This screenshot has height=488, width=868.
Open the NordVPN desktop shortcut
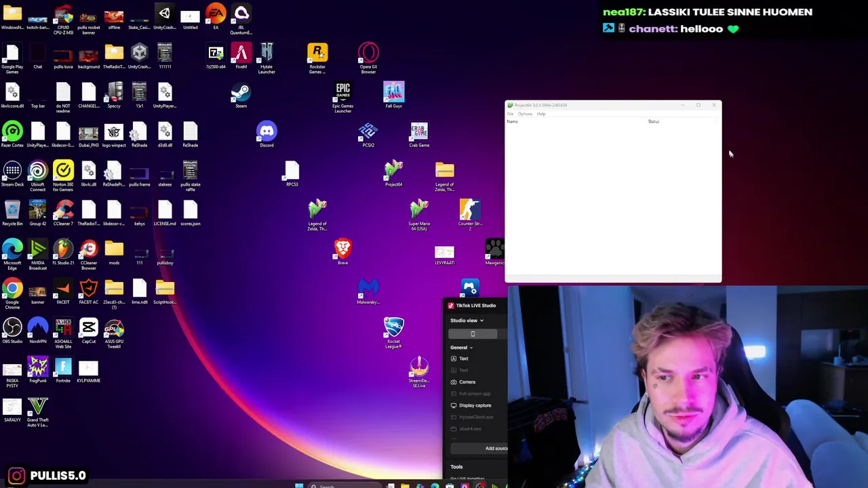[38, 331]
